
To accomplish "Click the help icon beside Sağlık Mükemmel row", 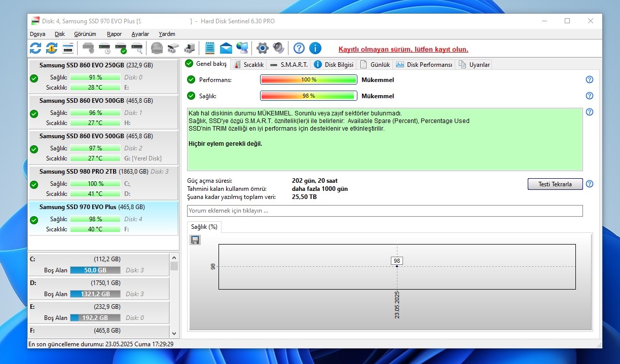I will click(x=589, y=96).
